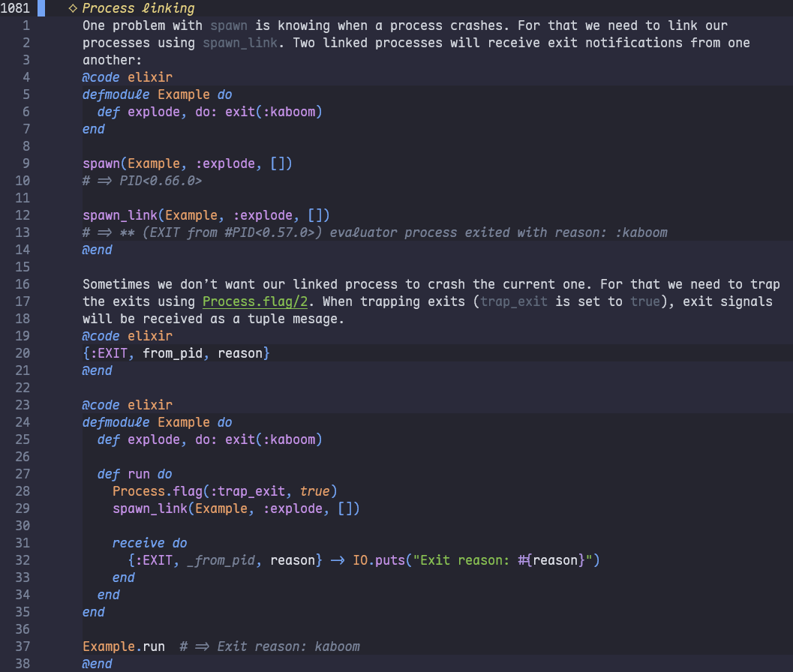Place cursor on 'def explode, do: exit(:kaboom)' line 6
The width and height of the screenshot is (793, 672).
[x=210, y=112]
